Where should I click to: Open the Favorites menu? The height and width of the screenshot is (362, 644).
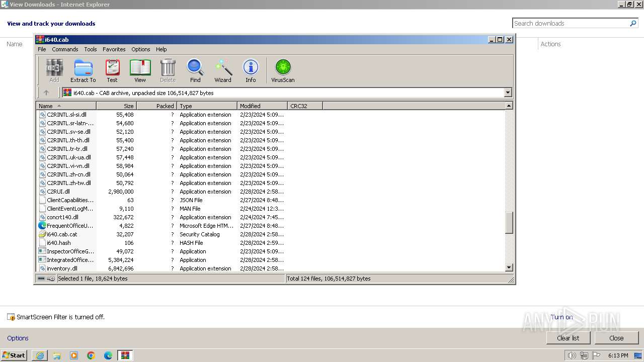pos(114,49)
